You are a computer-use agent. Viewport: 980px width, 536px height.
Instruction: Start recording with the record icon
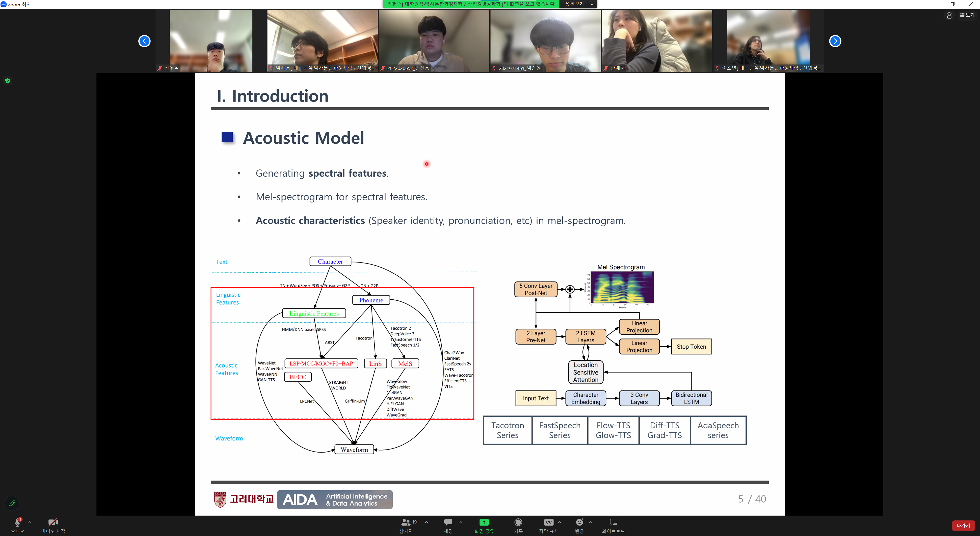coord(518,523)
